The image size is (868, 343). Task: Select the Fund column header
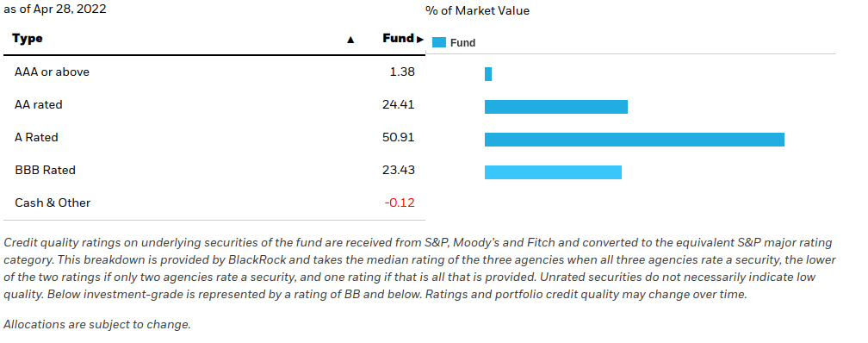[x=398, y=38]
